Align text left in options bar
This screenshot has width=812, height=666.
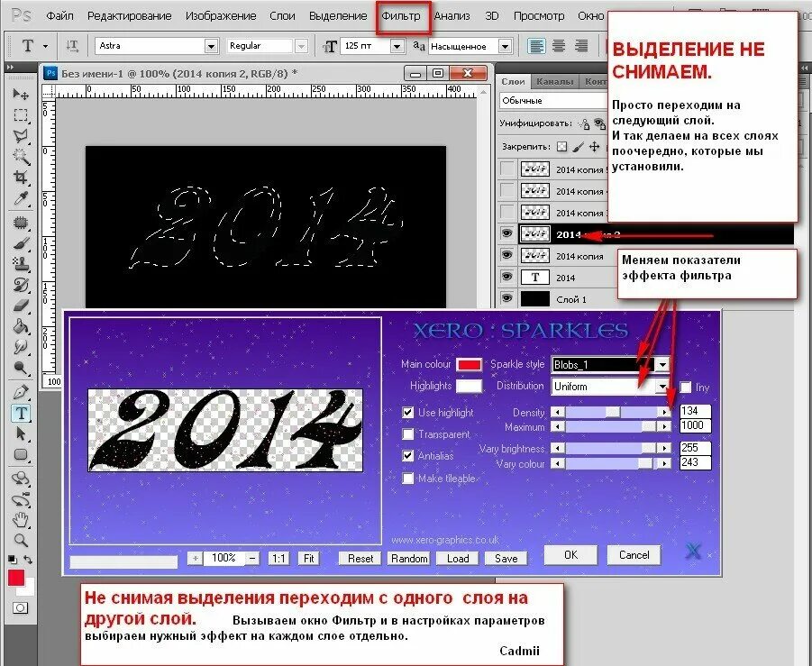click(x=536, y=46)
